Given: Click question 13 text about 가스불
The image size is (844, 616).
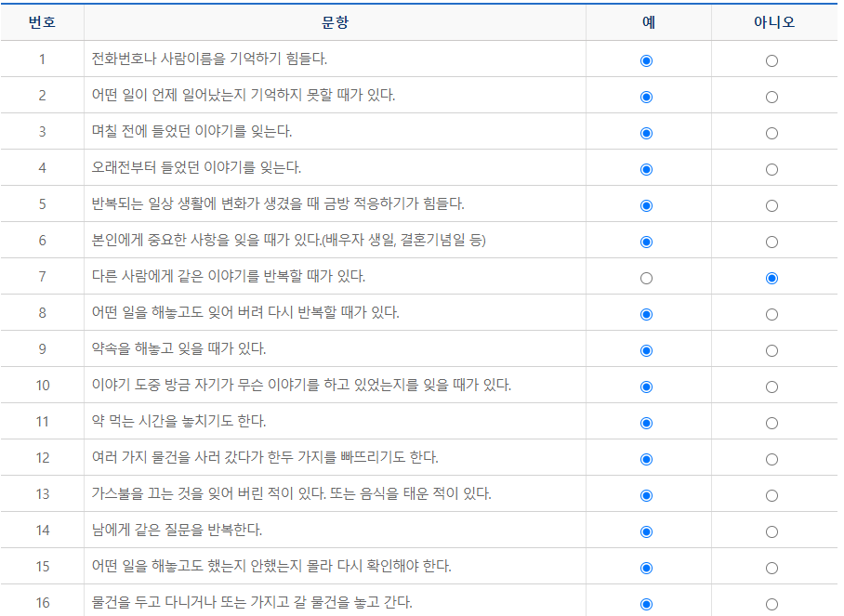Looking at the screenshot, I should click(291, 494).
